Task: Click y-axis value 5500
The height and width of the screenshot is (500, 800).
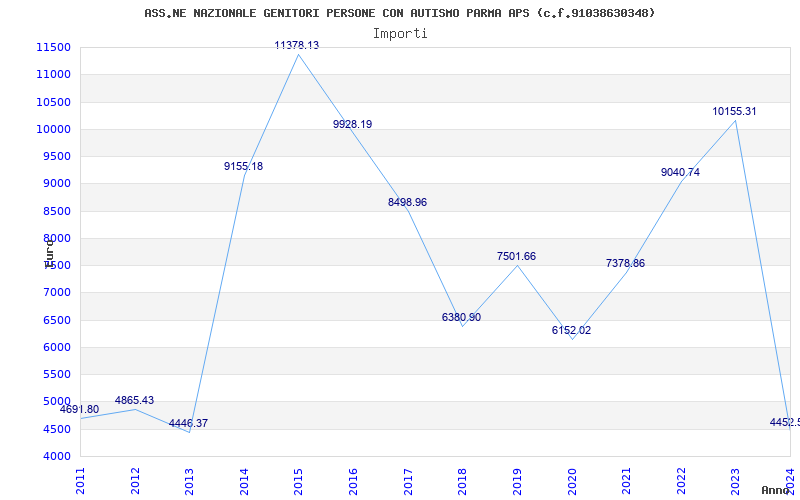Action: coord(56,374)
